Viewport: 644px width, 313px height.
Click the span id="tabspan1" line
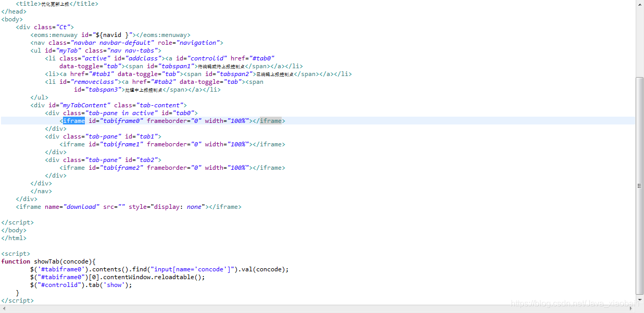pos(181,66)
